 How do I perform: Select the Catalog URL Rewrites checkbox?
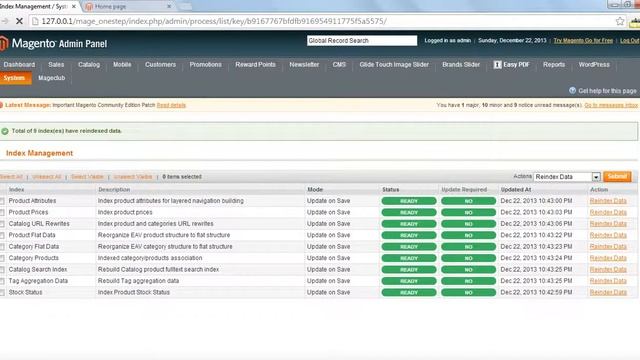click(2, 224)
